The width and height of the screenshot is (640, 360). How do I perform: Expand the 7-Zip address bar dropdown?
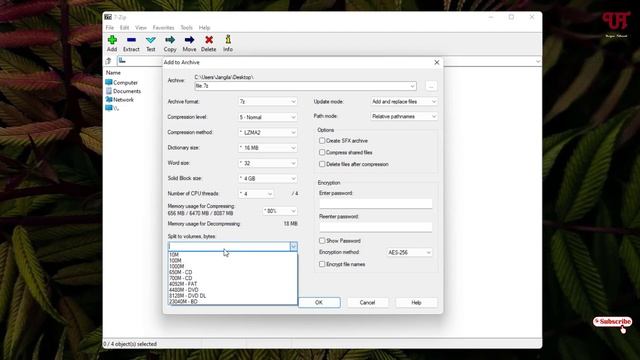point(538,61)
